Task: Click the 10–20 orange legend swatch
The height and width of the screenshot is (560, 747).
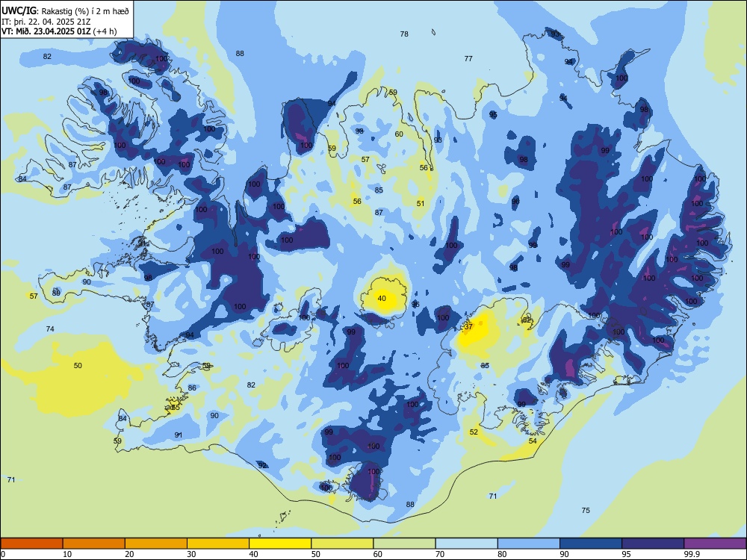Action: [x=94, y=544]
